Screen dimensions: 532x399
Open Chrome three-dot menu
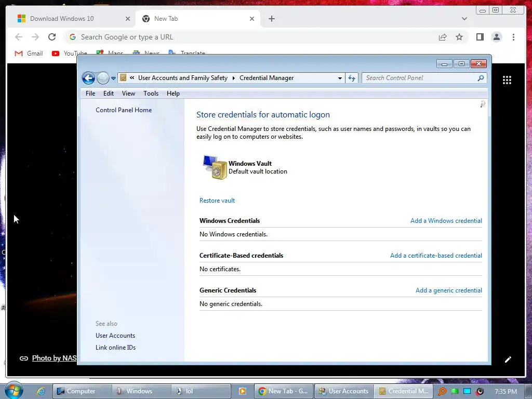[513, 37]
